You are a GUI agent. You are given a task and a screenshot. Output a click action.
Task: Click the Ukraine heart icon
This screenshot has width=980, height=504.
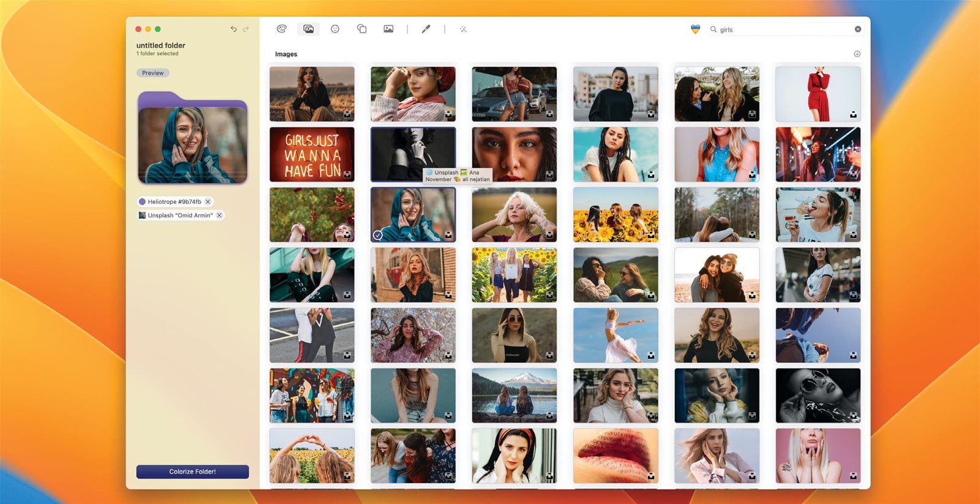coord(695,29)
